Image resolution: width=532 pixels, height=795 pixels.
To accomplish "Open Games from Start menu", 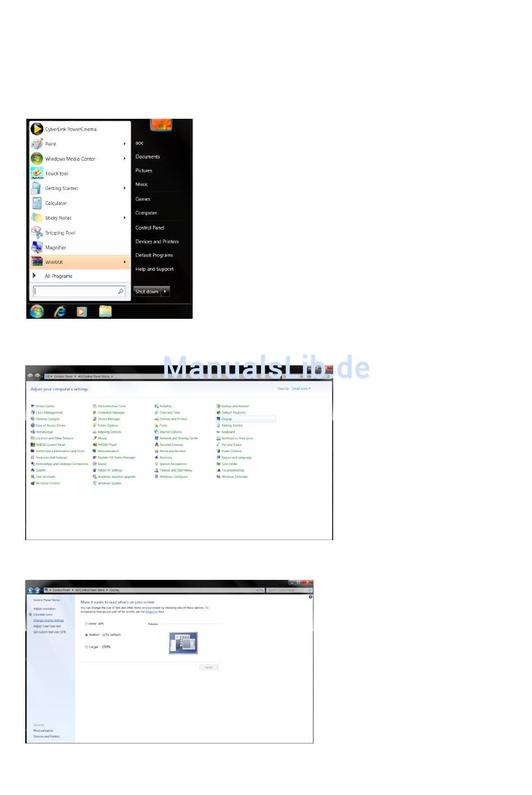I will pos(143,199).
